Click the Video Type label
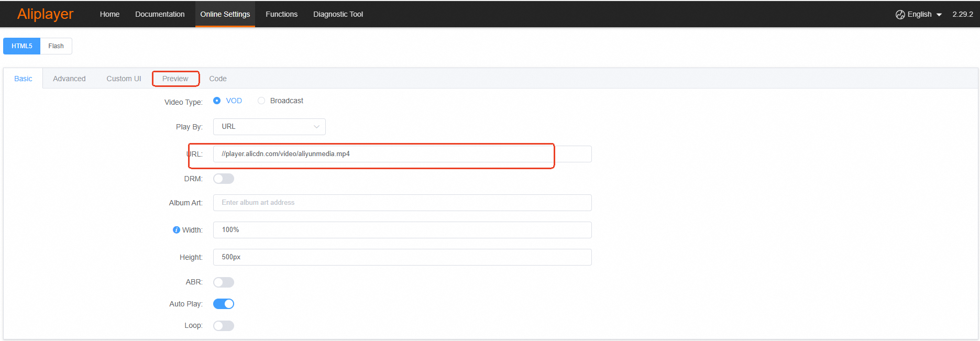The height and width of the screenshot is (341, 980). coord(183,102)
